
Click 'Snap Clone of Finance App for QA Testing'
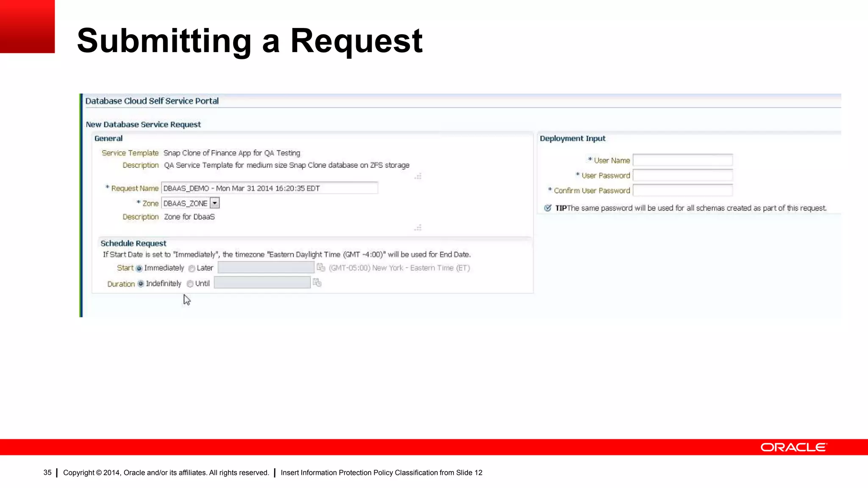click(232, 153)
